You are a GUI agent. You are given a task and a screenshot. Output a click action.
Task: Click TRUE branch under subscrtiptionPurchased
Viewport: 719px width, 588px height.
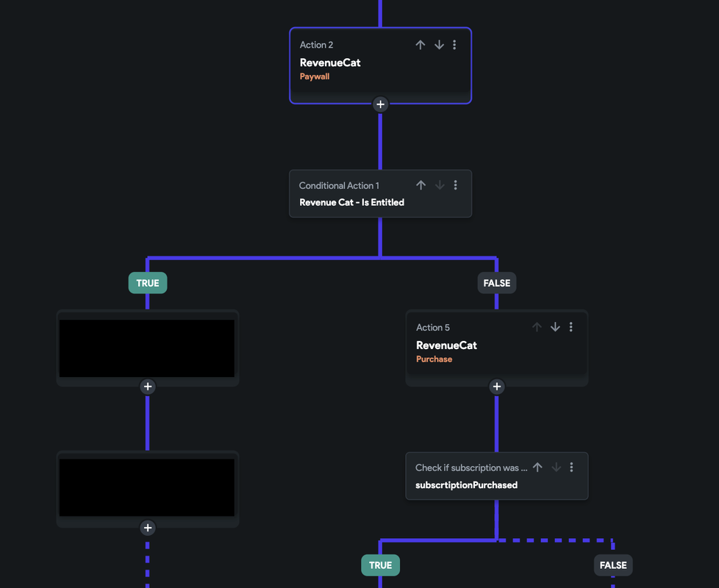380,565
